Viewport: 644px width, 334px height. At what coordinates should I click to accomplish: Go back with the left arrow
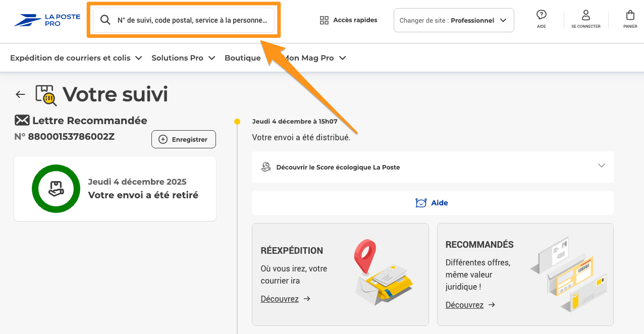20,94
